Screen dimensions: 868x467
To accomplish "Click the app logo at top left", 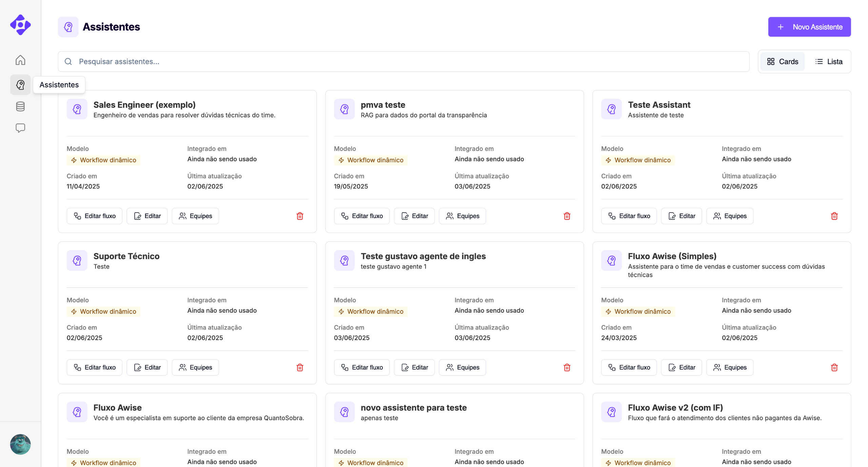I will [x=20, y=25].
